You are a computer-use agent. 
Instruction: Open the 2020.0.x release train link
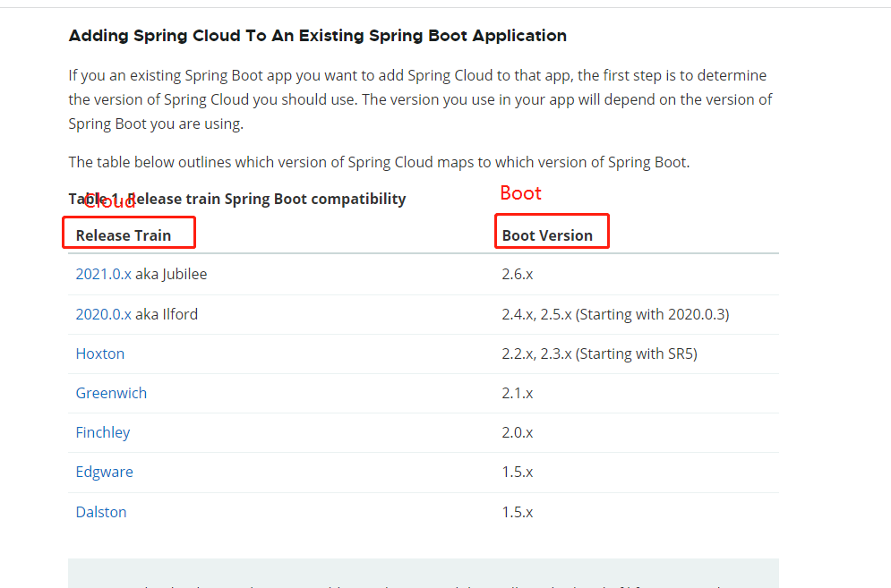coord(103,314)
